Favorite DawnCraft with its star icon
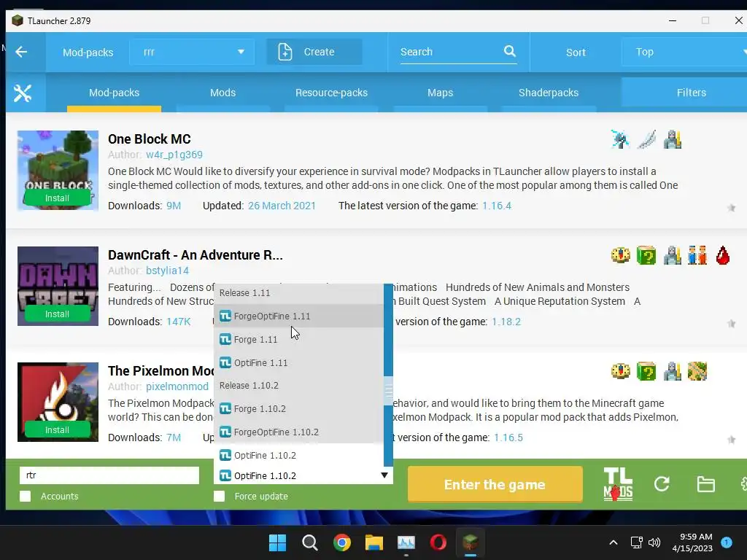 [x=731, y=324]
